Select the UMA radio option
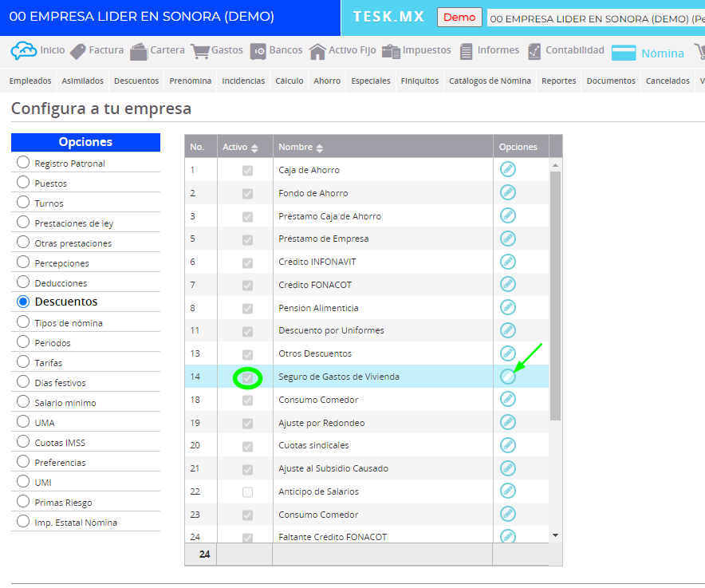The width and height of the screenshot is (705, 588). point(23,421)
